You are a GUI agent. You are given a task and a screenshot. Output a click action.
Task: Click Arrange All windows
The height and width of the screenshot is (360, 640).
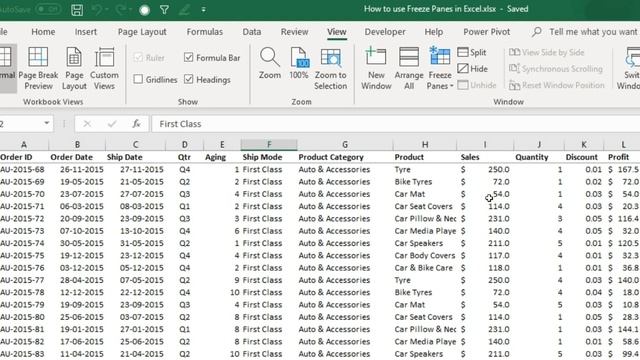[x=409, y=68]
